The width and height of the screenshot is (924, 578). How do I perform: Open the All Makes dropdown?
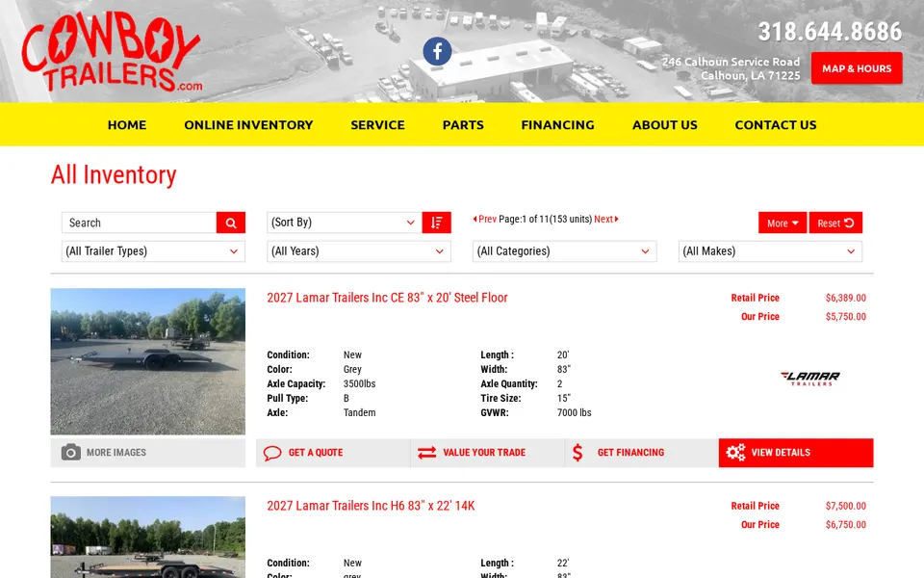pyautogui.click(x=770, y=251)
